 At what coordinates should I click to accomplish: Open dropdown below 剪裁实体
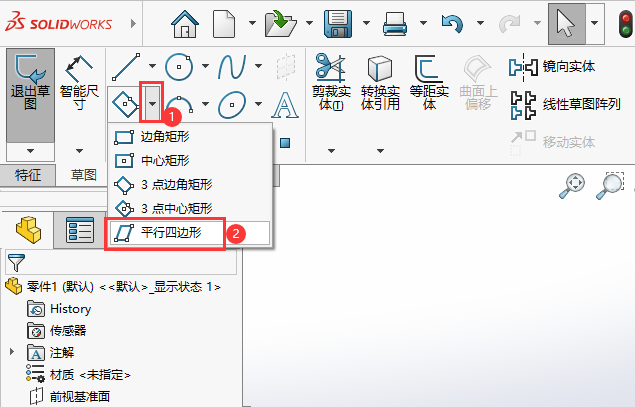(331, 151)
